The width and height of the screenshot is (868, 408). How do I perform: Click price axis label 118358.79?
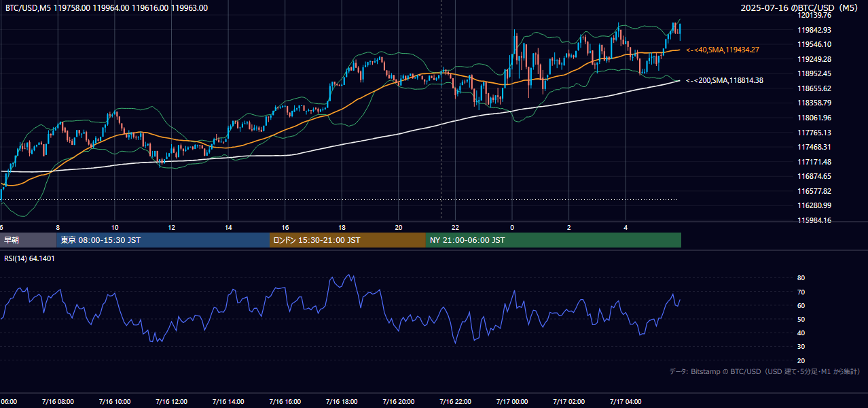click(x=814, y=103)
